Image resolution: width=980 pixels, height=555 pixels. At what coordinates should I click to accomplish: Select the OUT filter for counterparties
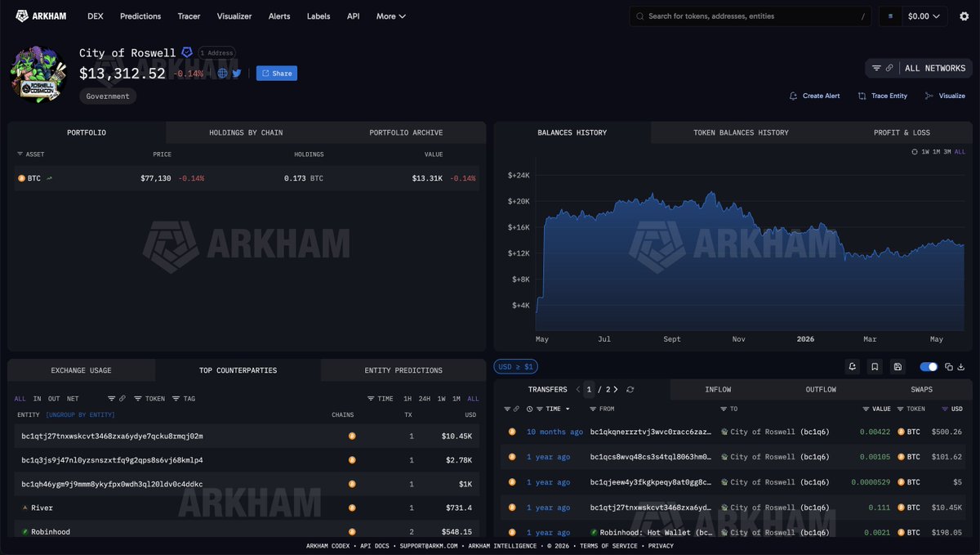54,399
